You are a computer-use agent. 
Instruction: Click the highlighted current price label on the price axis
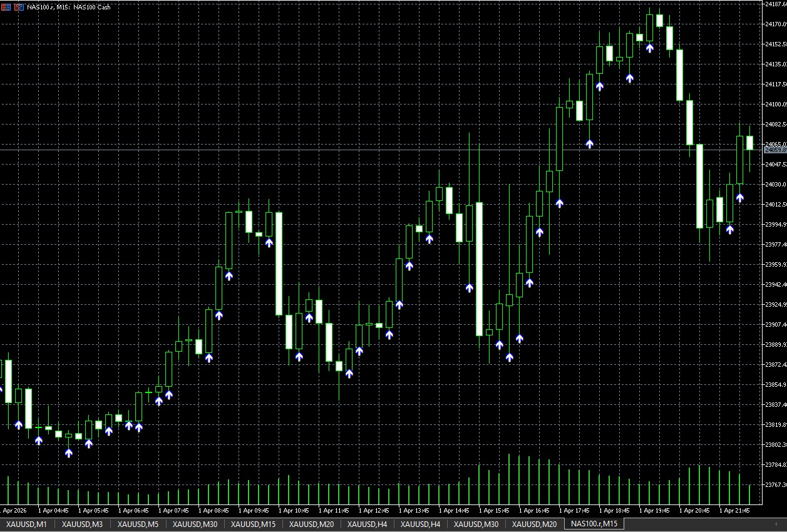[775, 150]
